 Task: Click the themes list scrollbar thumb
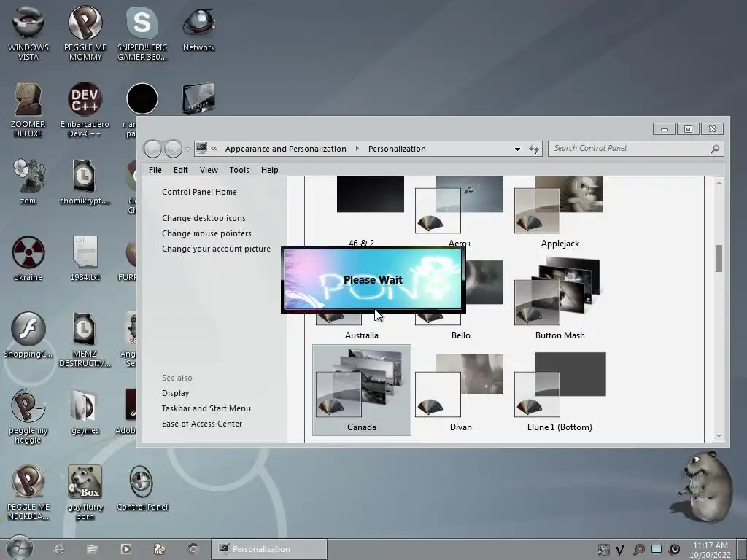(719, 258)
